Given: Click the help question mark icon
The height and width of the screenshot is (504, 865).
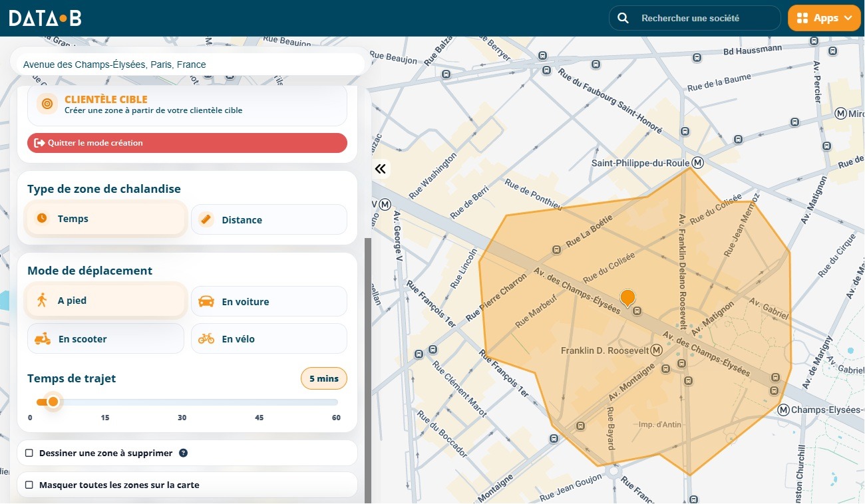Looking at the screenshot, I should [x=184, y=453].
